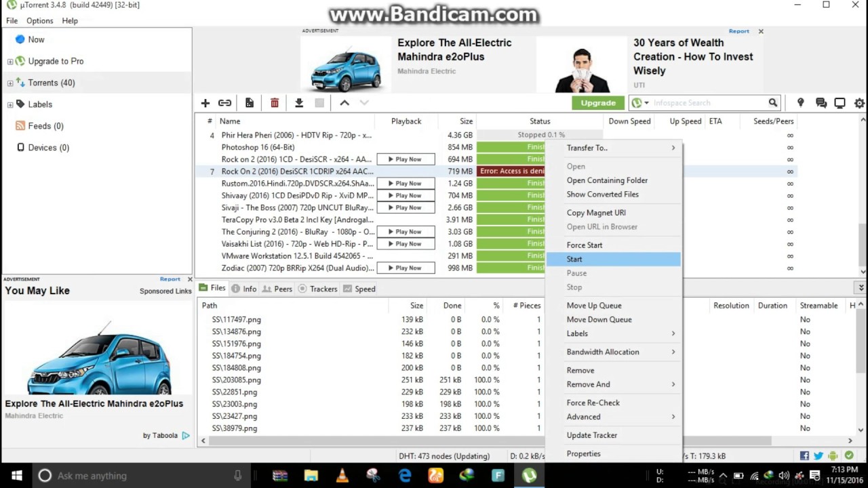Choose Force Start in the context menu
Screen dimensions: 868x488
click(613, 245)
